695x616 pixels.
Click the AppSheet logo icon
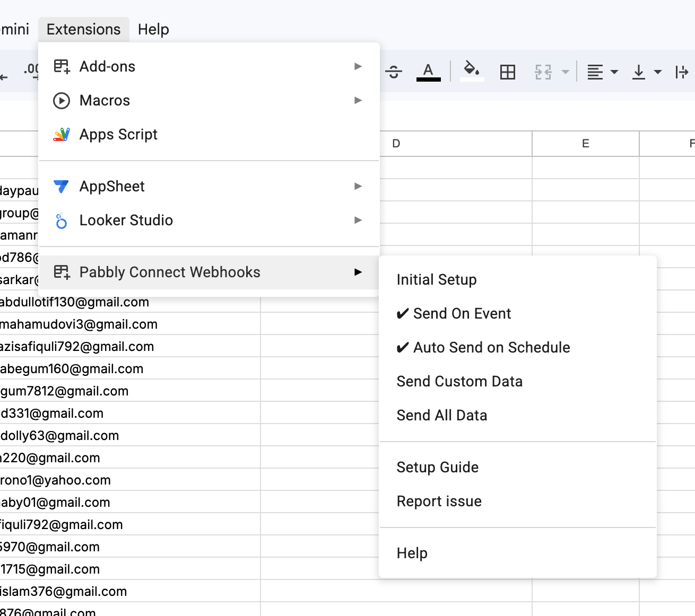coord(62,186)
